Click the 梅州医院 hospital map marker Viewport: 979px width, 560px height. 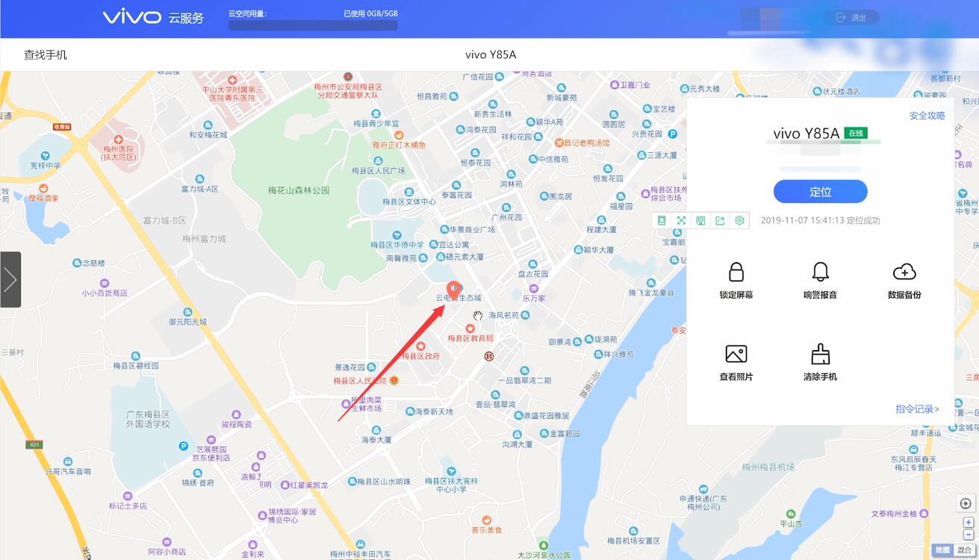(x=118, y=140)
